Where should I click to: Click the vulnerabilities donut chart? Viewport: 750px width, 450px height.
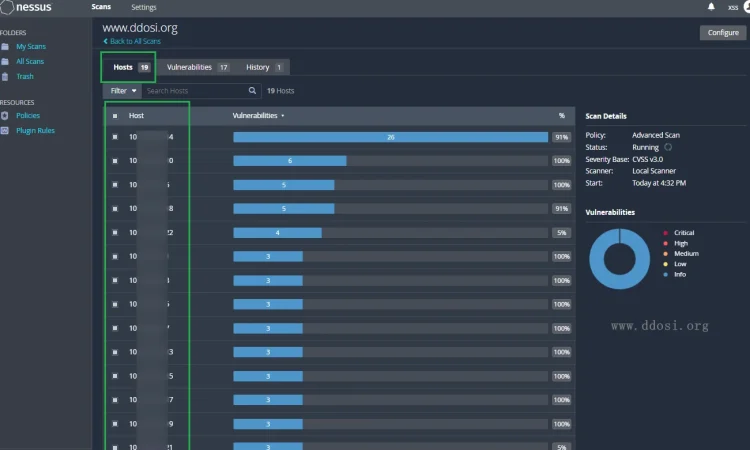click(619, 259)
